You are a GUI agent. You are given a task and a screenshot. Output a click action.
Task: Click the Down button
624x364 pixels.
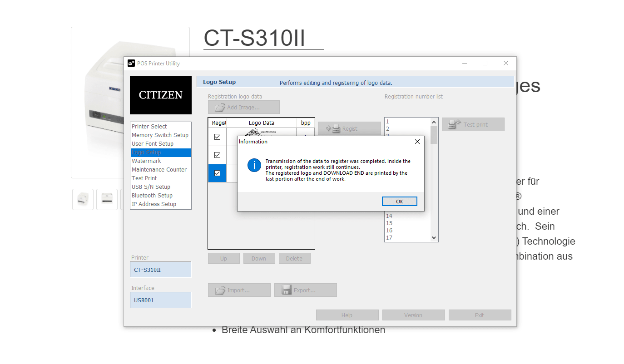(x=259, y=258)
